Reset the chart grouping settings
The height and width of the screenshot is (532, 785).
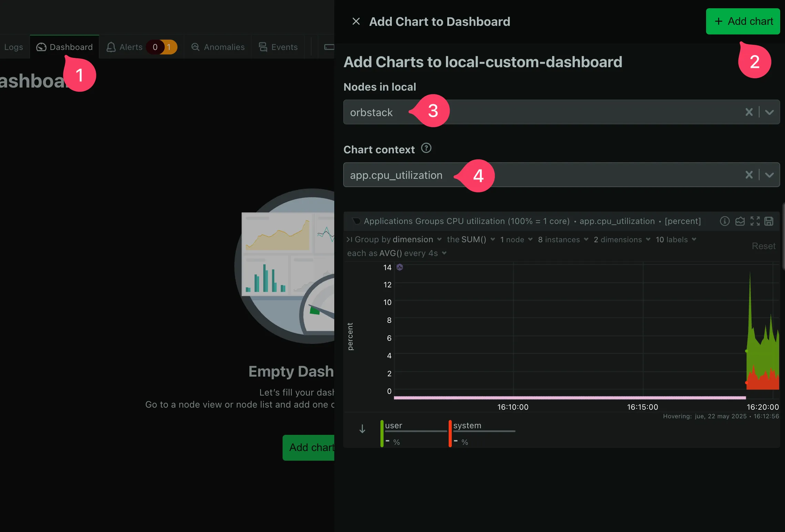click(764, 246)
